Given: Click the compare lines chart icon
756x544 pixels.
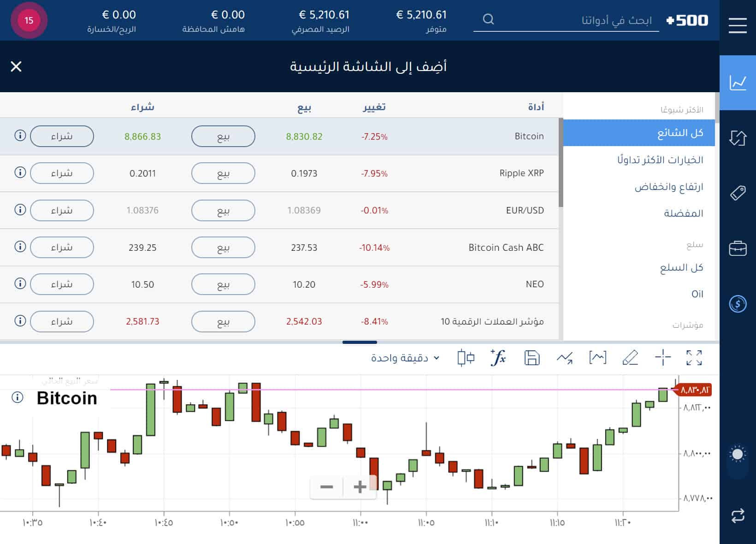Looking at the screenshot, I should pyautogui.click(x=564, y=358).
